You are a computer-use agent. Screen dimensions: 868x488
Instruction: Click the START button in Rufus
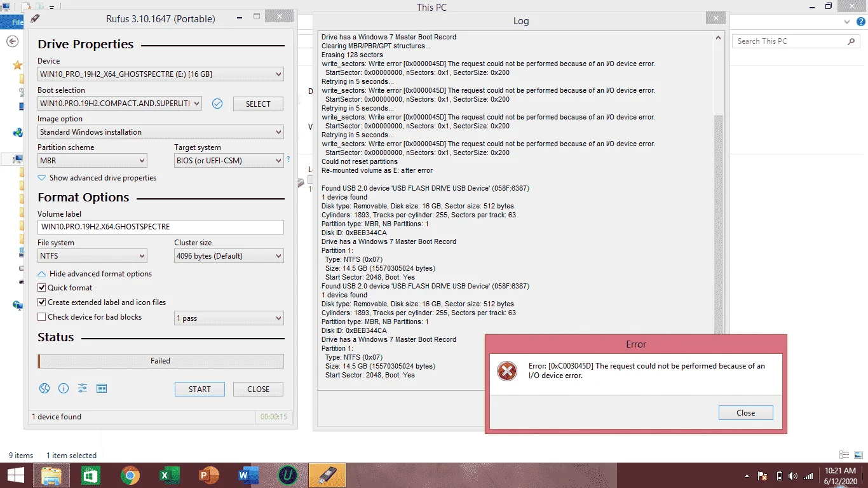(x=200, y=389)
